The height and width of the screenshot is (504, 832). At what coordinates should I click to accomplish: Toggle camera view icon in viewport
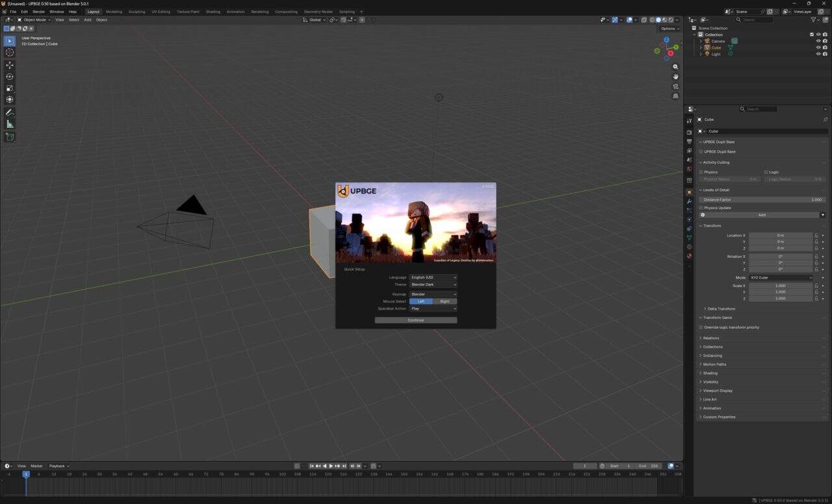(x=675, y=86)
